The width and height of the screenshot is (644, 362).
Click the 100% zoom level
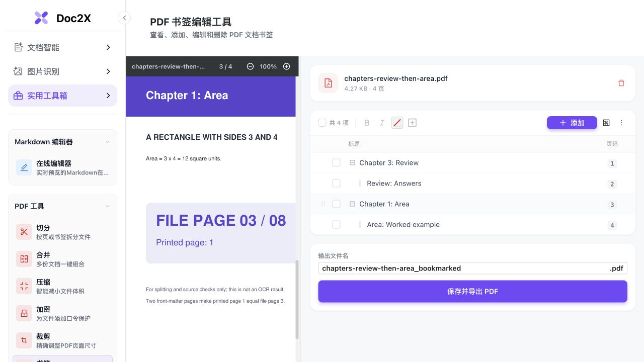click(268, 66)
